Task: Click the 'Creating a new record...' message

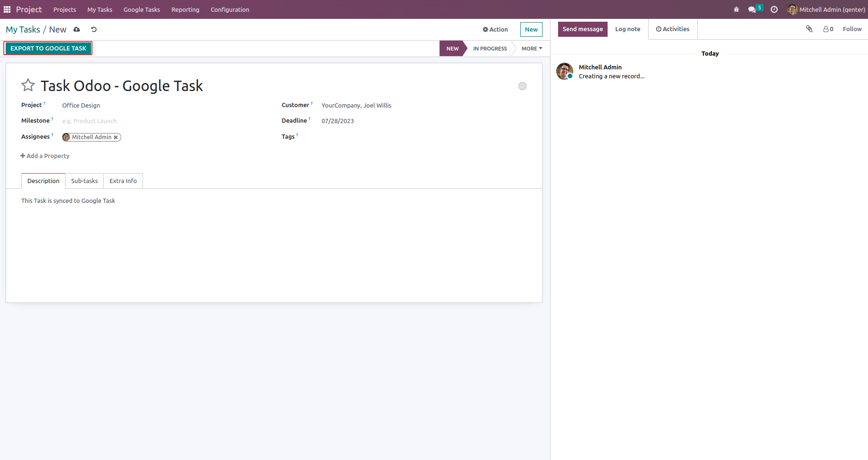Action: [611, 76]
